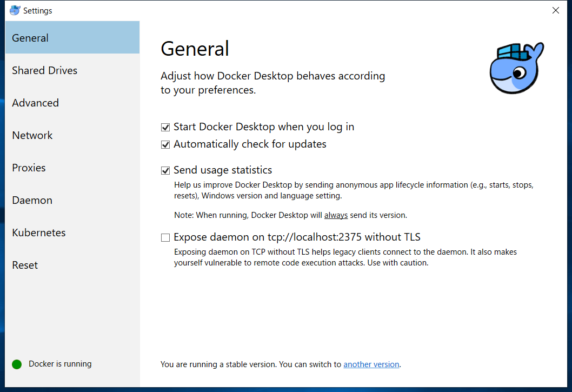Click the Docker is running status text
This screenshot has height=392, width=572.
pyautogui.click(x=60, y=364)
